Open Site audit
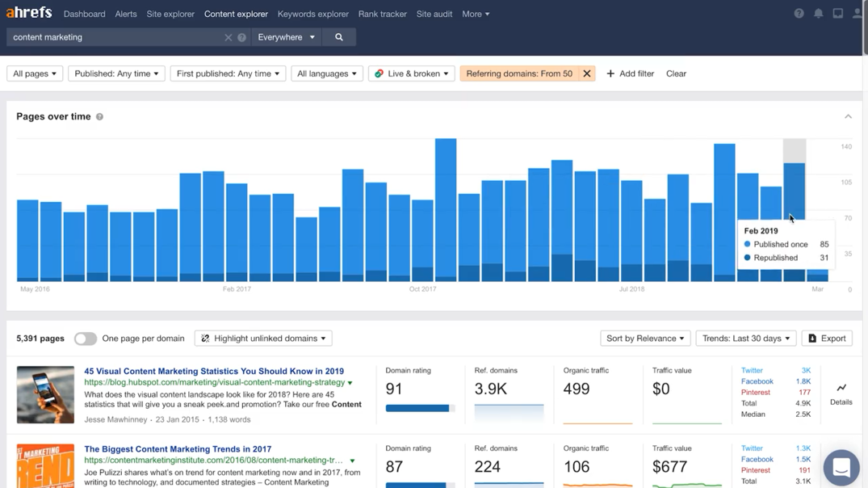This screenshot has height=488, width=868. [434, 14]
